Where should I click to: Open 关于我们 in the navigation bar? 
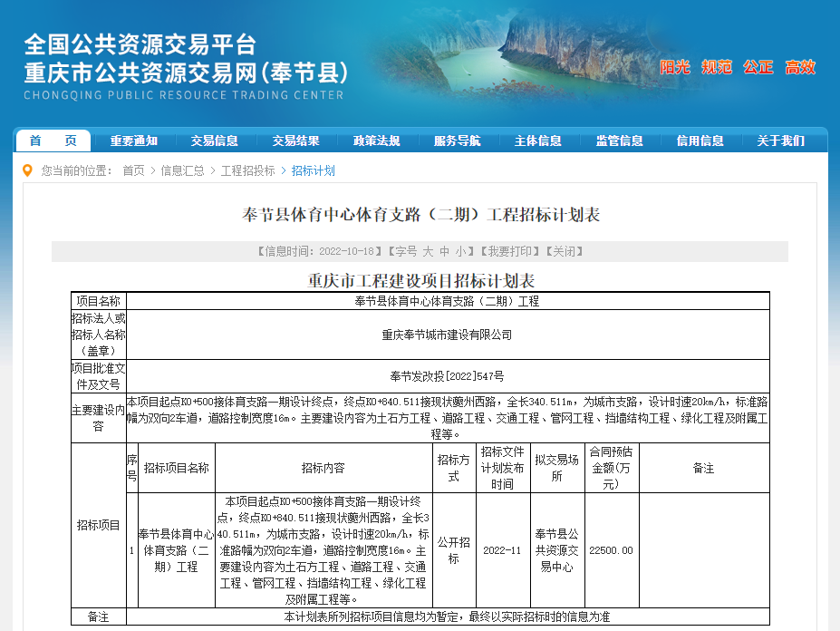[x=780, y=141]
